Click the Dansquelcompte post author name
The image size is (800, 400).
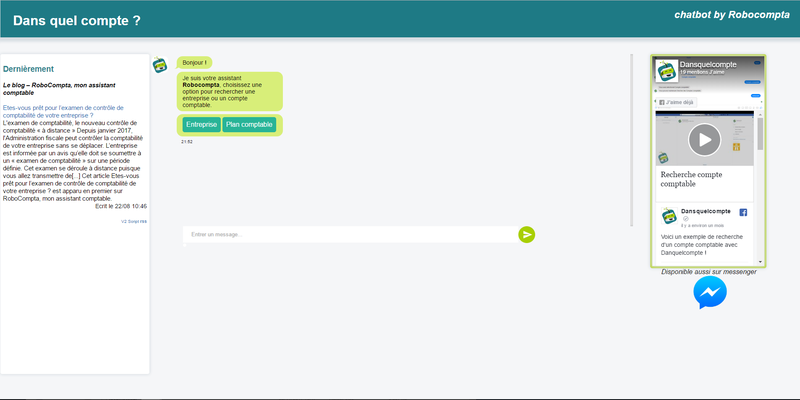(707, 212)
